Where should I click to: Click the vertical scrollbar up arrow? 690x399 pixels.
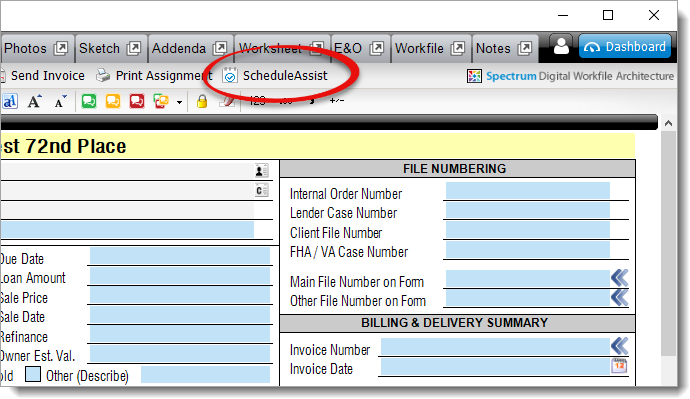(x=668, y=124)
